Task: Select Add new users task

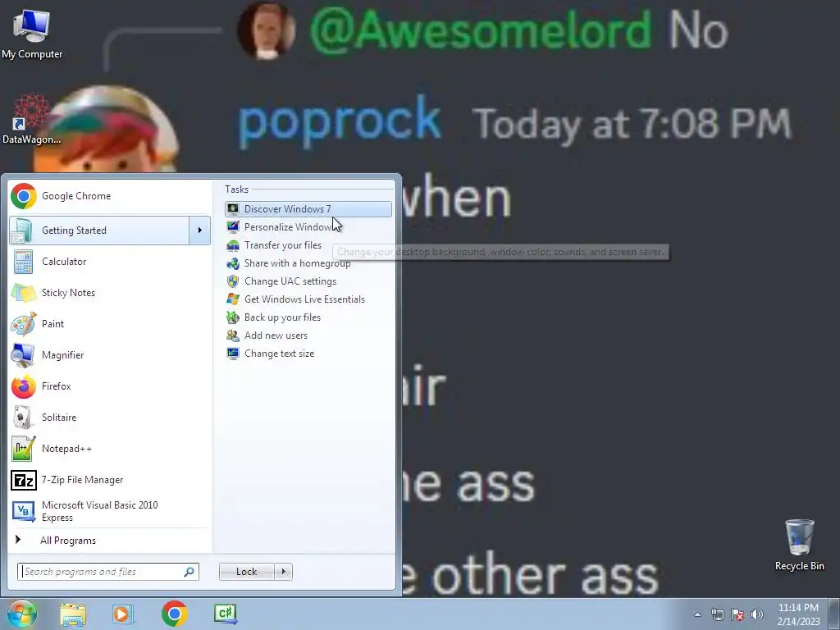Action: (308, 336)
